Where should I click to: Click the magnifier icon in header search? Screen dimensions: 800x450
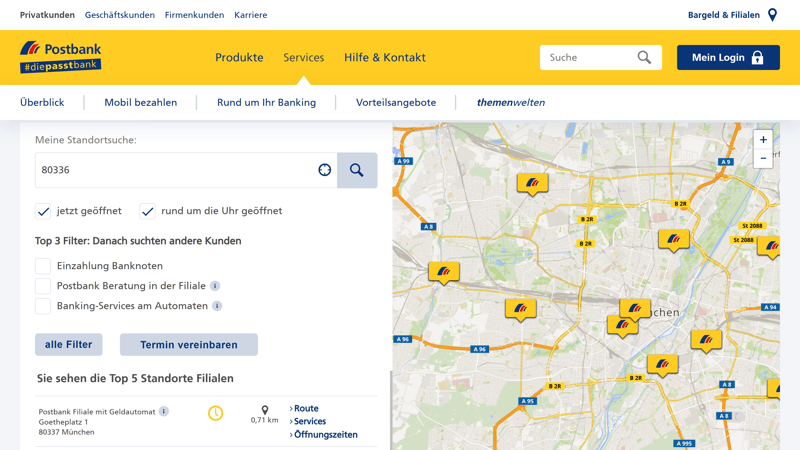644,58
